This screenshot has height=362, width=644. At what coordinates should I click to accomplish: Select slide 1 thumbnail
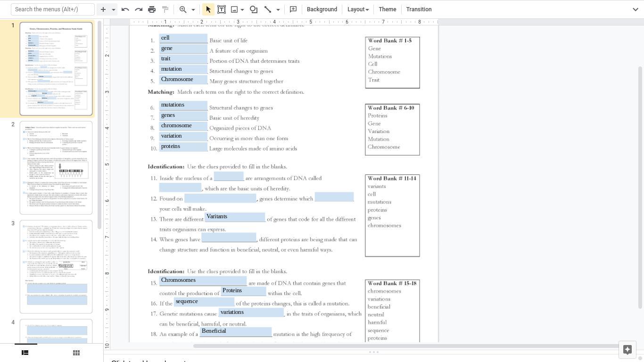(56, 69)
